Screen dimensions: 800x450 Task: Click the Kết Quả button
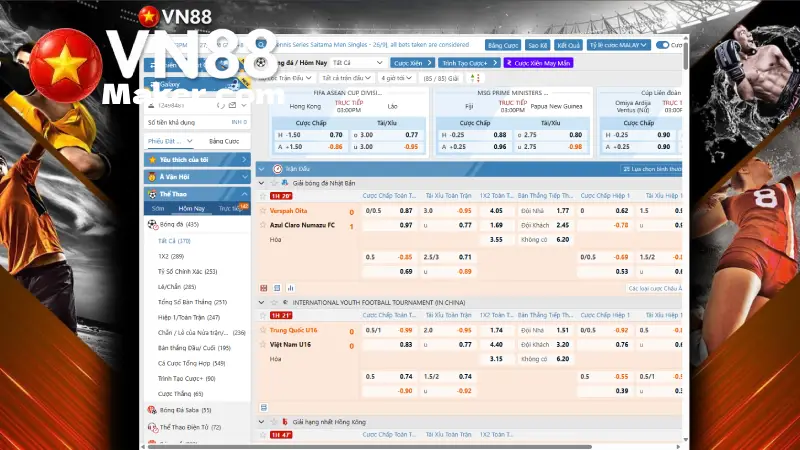[x=568, y=45]
